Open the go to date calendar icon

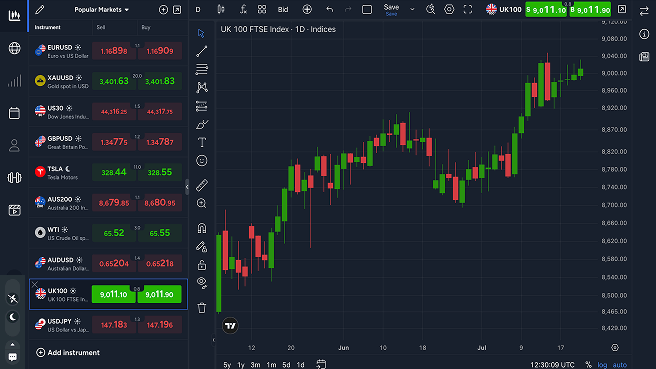(321, 364)
